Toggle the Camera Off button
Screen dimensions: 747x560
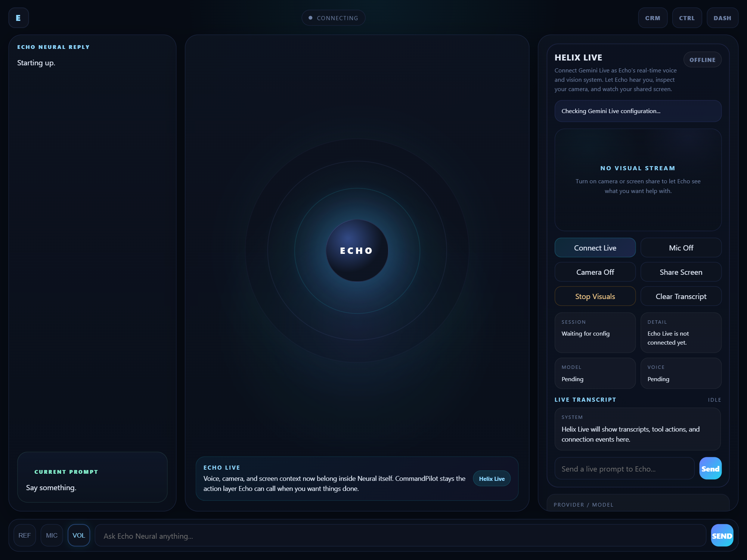point(595,272)
